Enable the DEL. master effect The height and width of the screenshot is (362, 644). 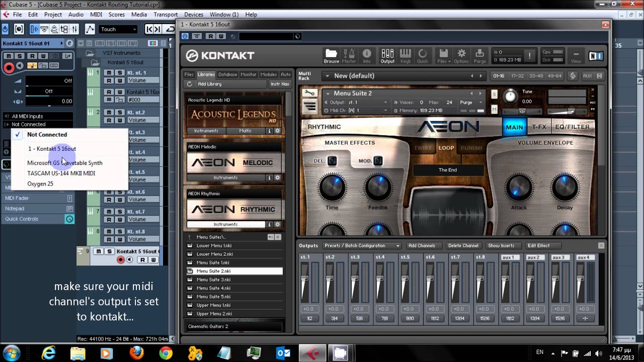click(x=332, y=161)
